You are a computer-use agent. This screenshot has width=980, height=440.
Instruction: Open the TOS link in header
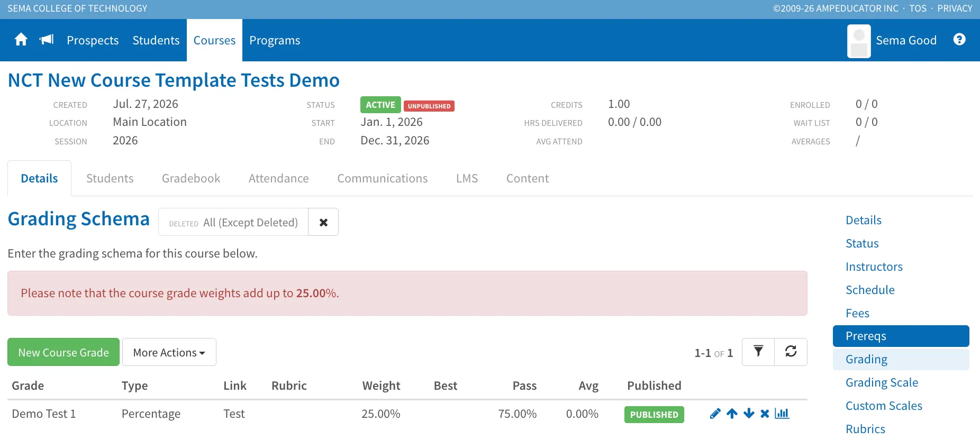918,8
